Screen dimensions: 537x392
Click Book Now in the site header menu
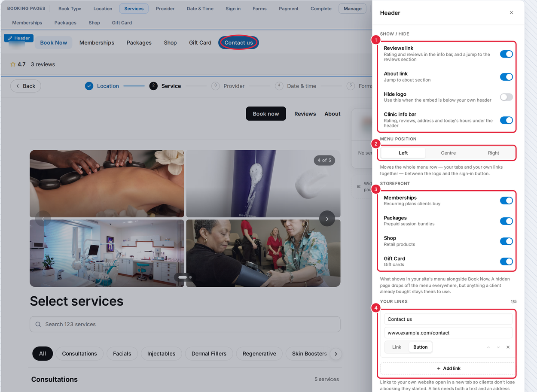coord(54,43)
